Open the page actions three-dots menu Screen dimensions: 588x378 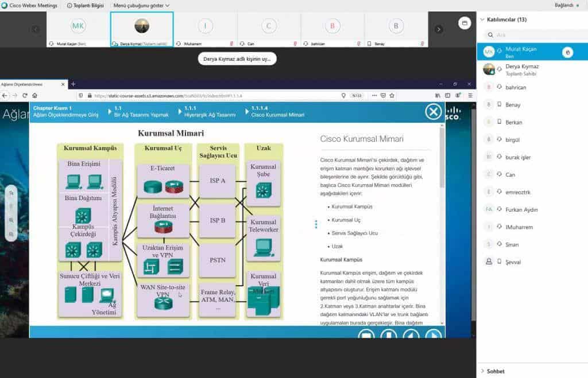374,96
